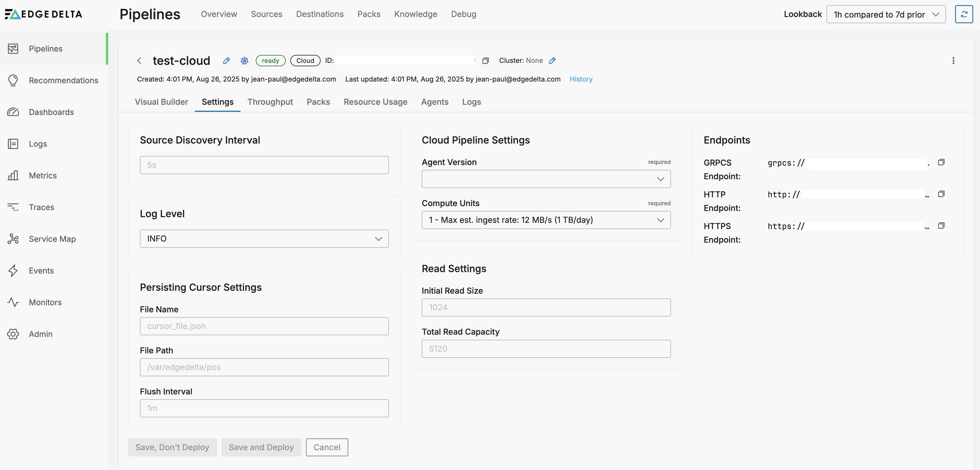Viewport: 980px width, 470px height.
Task: Open Recommendations lightbulb icon
Action: pyautogui.click(x=13, y=80)
